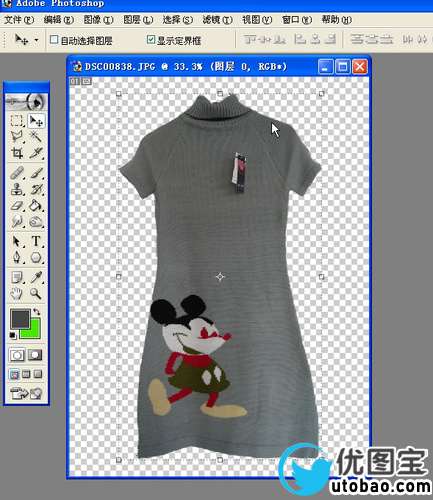Open the 帮助 menu

pos(336,20)
